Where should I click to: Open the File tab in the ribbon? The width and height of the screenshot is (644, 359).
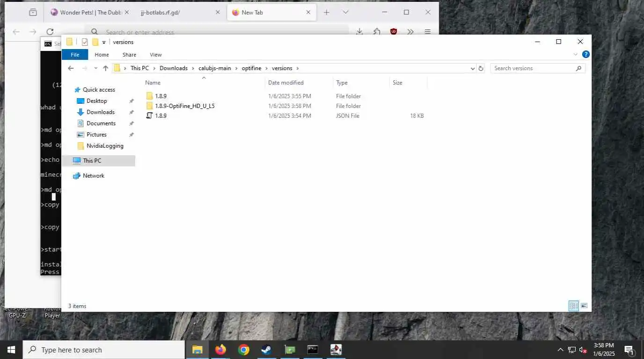(75, 55)
